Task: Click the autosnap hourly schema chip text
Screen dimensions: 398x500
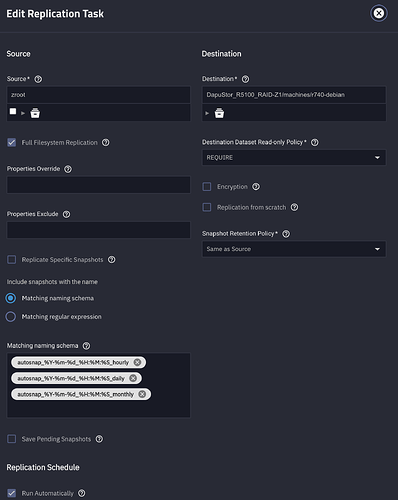Action: 73,362
